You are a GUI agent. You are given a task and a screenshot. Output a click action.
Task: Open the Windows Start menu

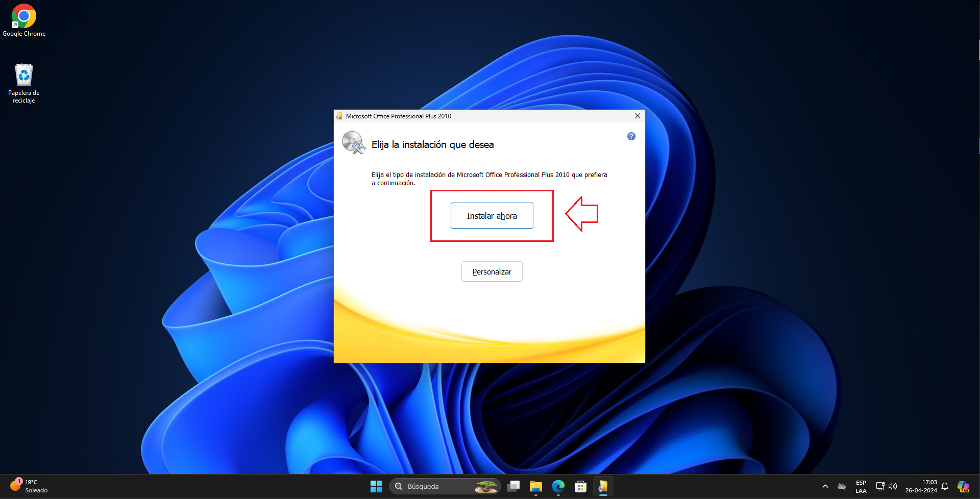(x=376, y=486)
